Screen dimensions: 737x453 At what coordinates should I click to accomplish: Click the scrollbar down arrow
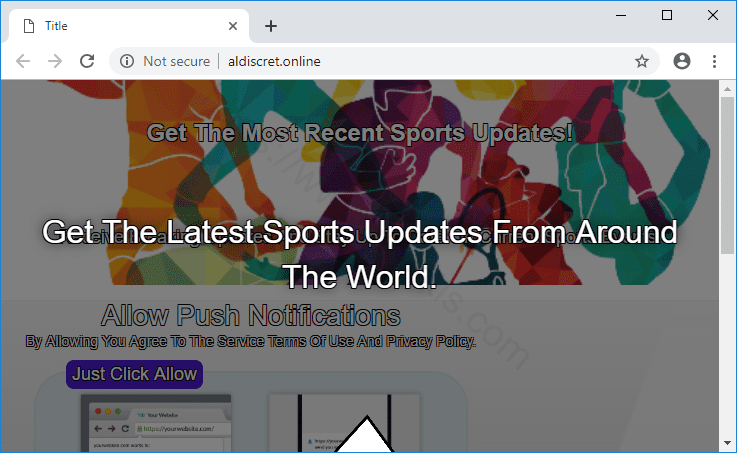(727, 443)
